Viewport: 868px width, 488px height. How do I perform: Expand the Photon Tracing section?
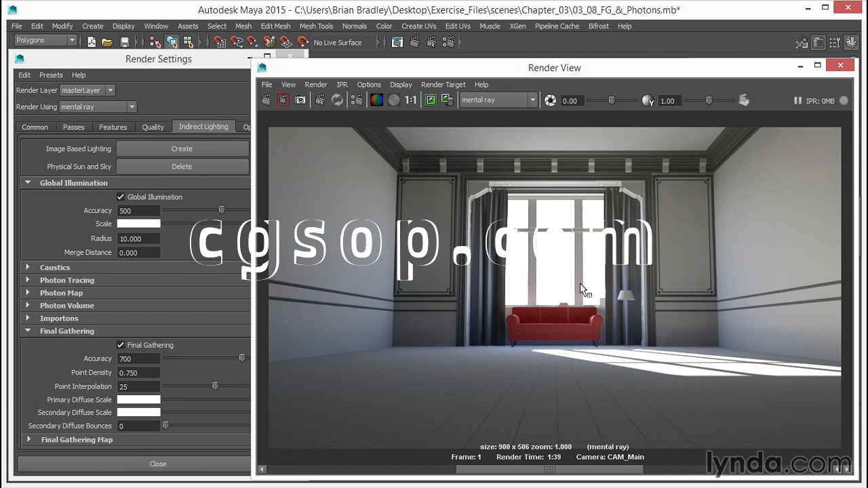pos(28,280)
